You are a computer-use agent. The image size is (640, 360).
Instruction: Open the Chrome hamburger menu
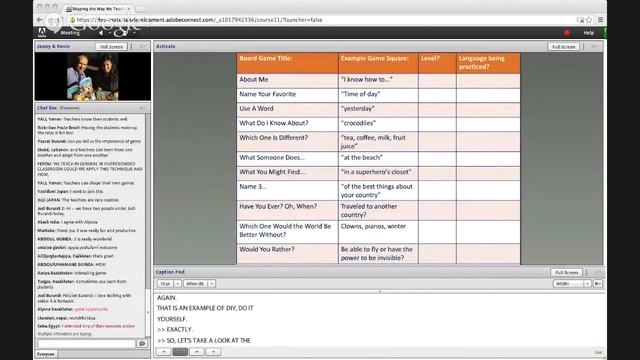coord(600,20)
